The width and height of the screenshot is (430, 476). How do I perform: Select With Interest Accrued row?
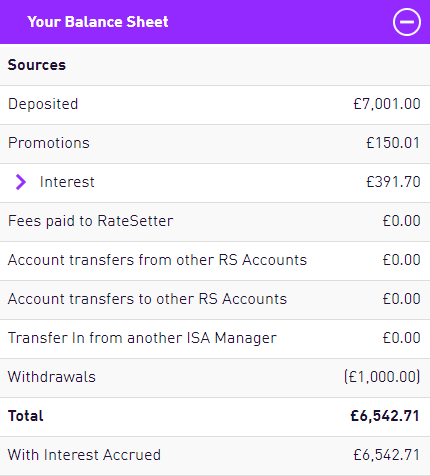[215, 456]
